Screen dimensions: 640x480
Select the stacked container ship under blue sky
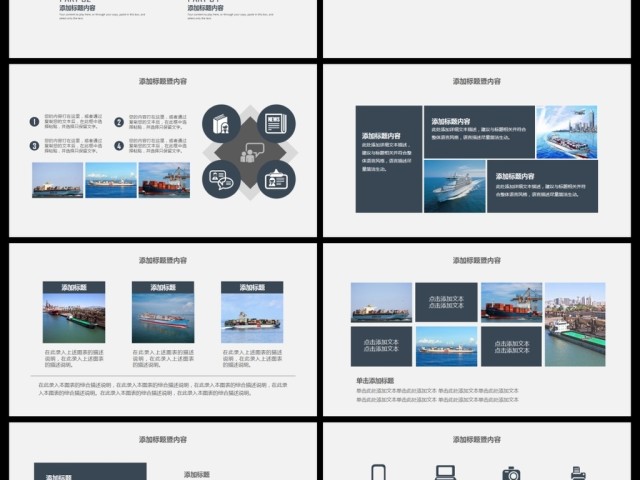tap(252, 318)
